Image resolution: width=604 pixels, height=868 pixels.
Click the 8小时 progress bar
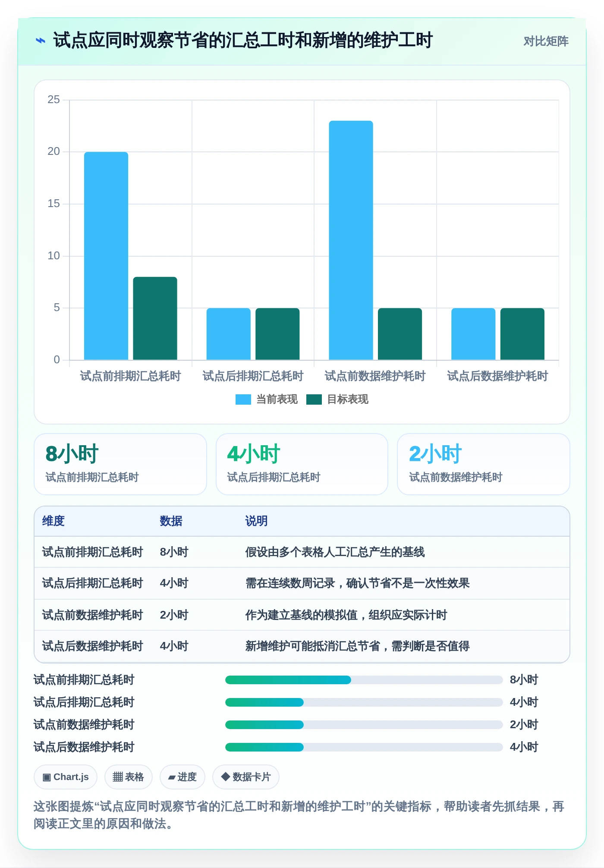364,680
